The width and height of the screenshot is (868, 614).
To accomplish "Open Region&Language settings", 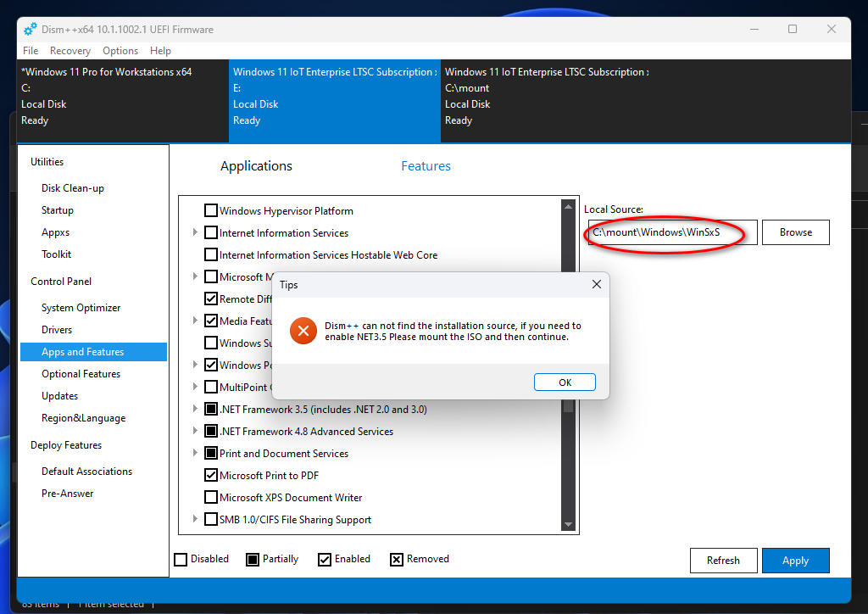I will [x=84, y=418].
